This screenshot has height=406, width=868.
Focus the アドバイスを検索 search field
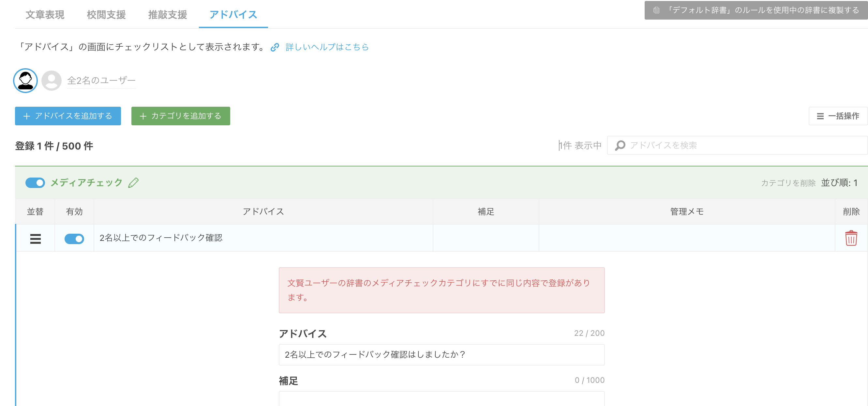click(x=737, y=145)
